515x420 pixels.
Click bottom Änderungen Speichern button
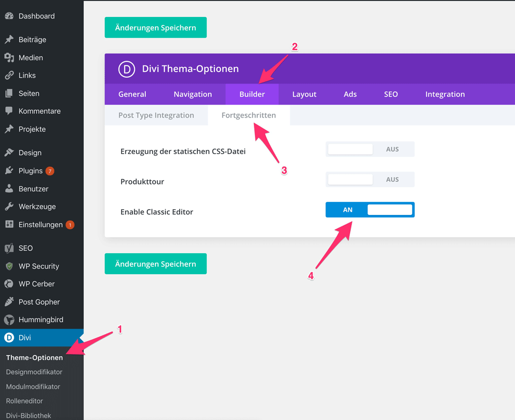[x=156, y=263]
